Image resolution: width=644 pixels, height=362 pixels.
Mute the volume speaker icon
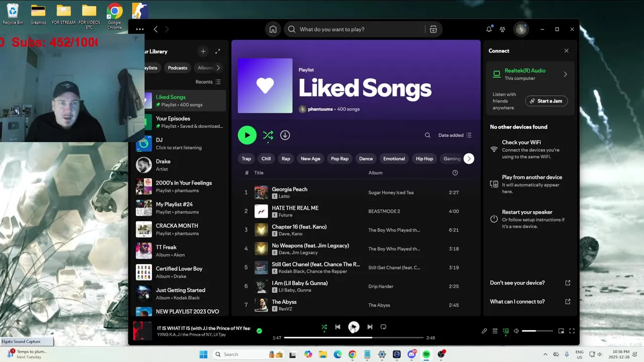tap(516, 331)
